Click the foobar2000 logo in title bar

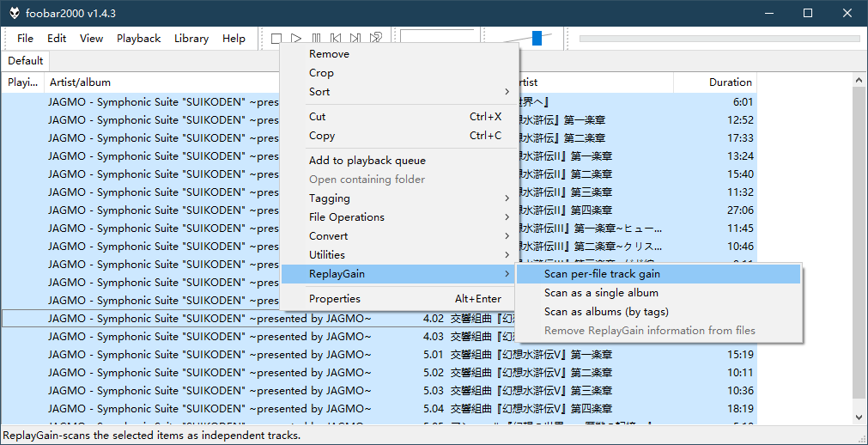[14, 13]
